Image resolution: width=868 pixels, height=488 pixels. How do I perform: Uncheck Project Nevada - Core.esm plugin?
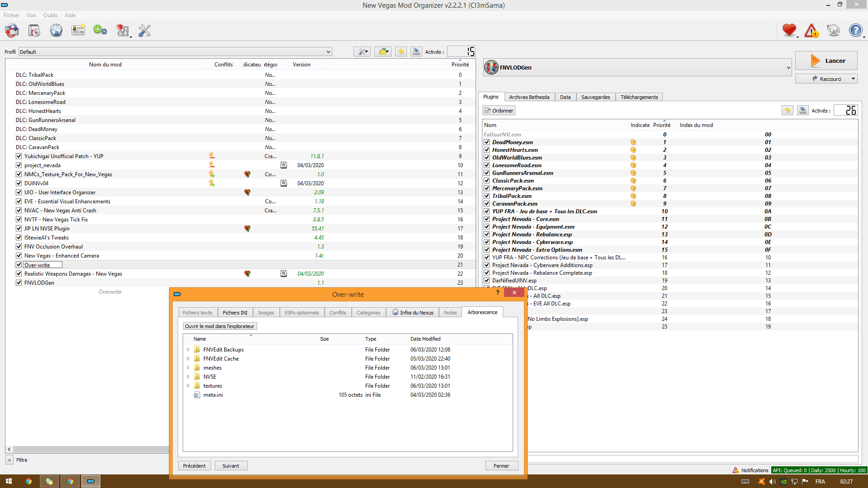point(487,219)
